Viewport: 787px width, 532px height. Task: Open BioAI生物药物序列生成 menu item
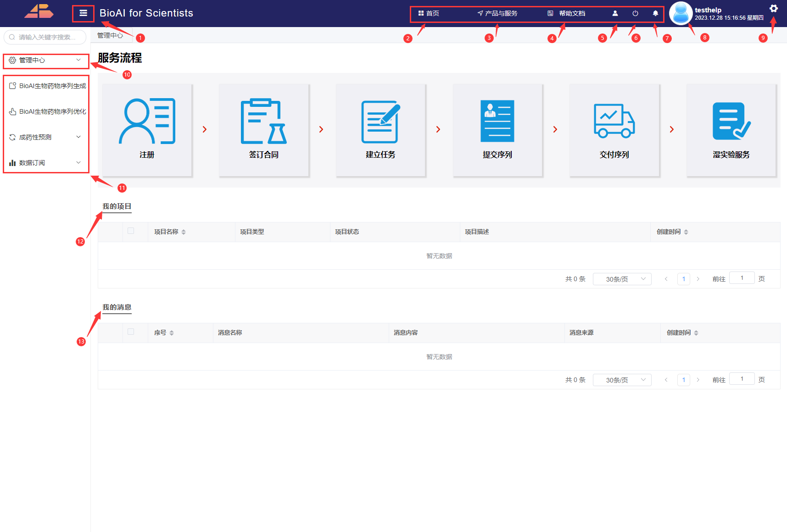tap(47, 86)
